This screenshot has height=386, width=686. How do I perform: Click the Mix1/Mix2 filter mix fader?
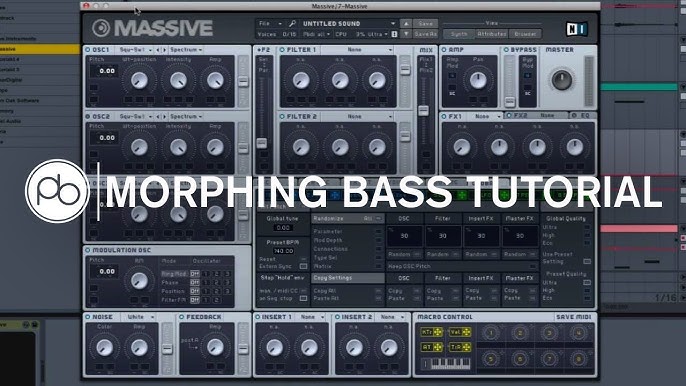click(423, 110)
